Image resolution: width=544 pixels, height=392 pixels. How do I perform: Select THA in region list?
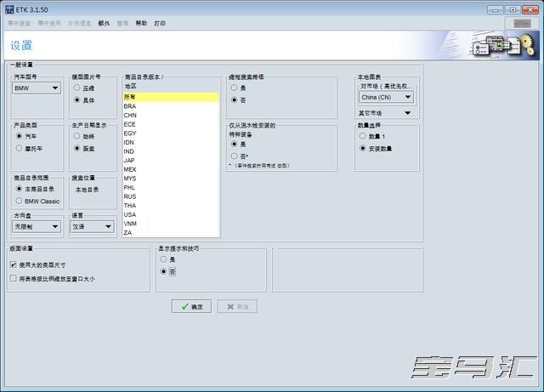(171, 206)
